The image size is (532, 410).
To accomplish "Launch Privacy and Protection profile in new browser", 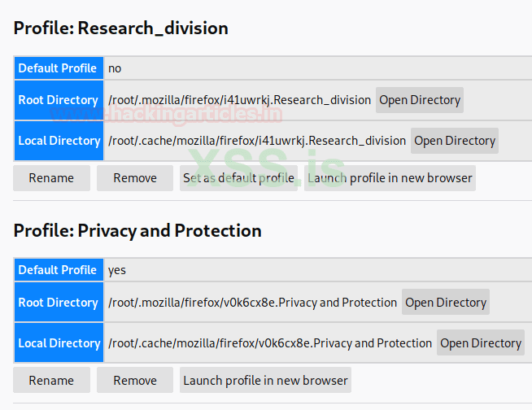I will coord(265,380).
